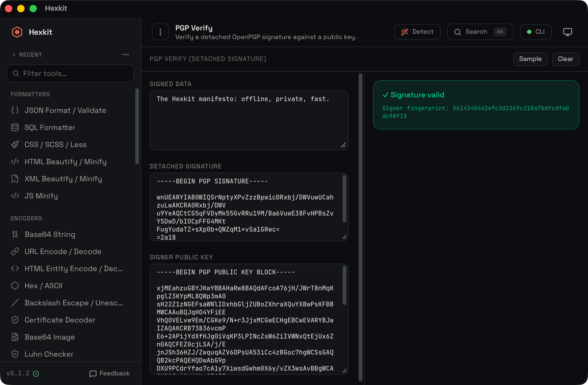The image size is (588, 385).
Task: Click the green CLI status dot
Action: click(x=529, y=32)
